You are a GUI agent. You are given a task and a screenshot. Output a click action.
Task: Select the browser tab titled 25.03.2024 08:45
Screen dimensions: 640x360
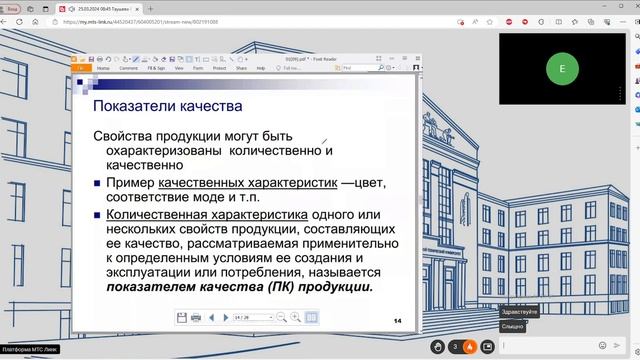point(99,9)
